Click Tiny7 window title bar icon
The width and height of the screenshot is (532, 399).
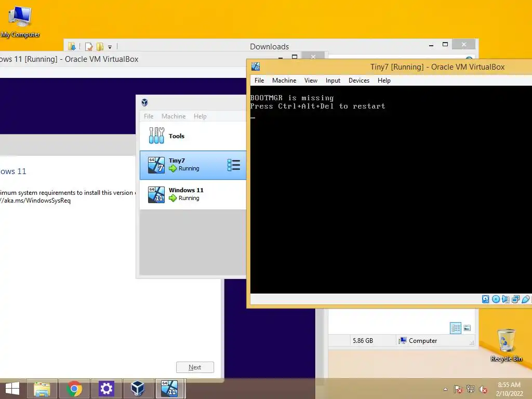(x=256, y=67)
